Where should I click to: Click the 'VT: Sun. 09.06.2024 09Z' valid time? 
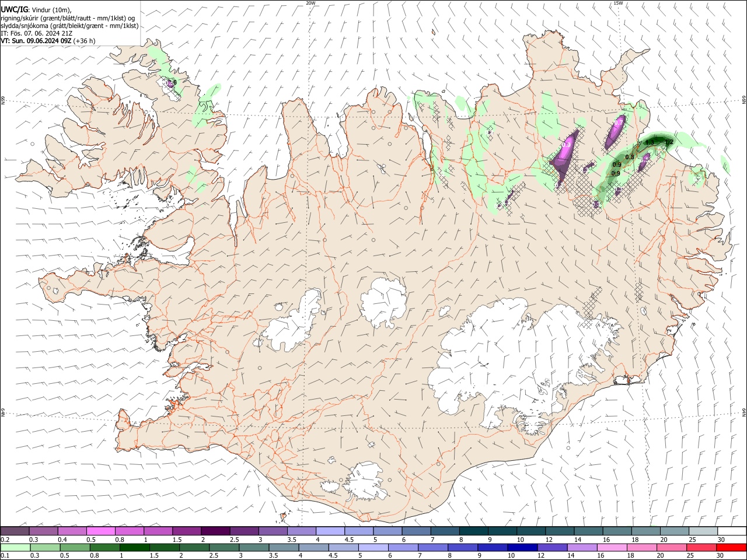[36, 41]
